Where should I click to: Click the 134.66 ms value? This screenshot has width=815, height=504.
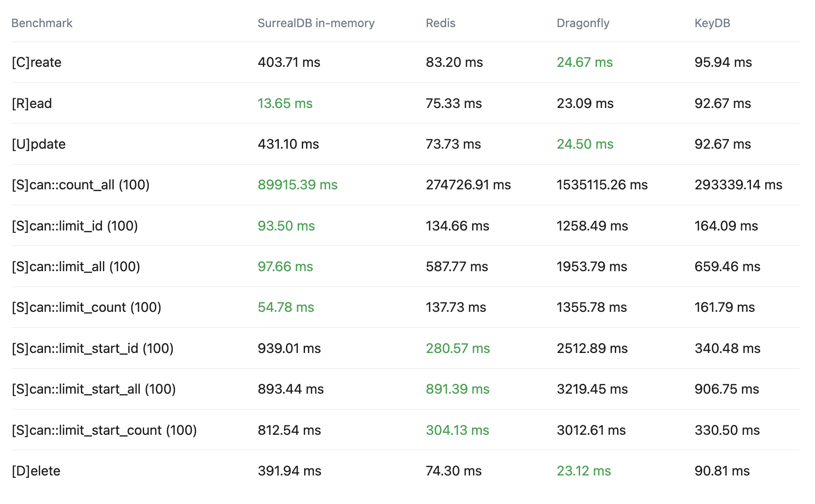coord(458,226)
